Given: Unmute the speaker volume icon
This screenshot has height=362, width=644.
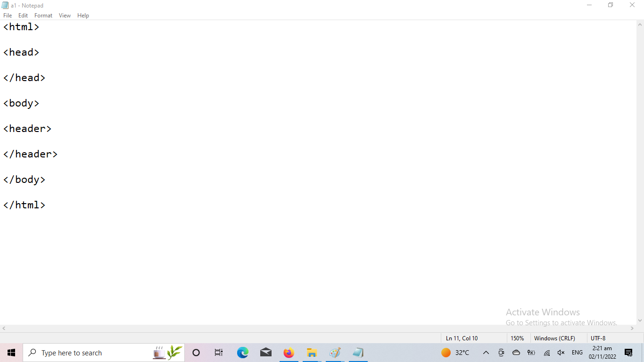Looking at the screenshot, I should [561, 353].
